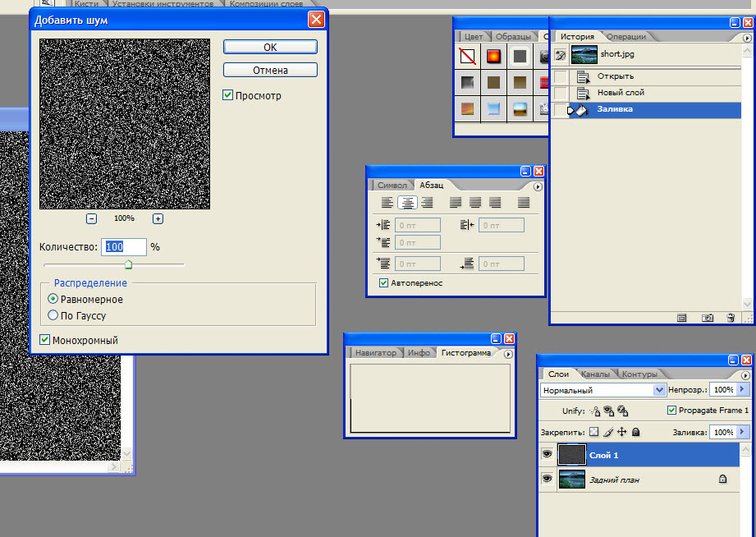Click the center text alignment icon

point(407,203)
